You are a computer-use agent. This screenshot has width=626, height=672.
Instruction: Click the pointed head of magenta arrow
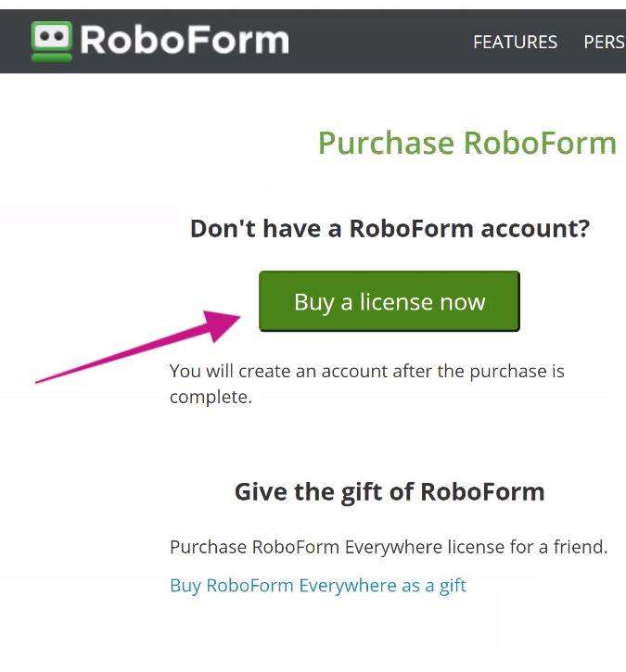(222, 324)
